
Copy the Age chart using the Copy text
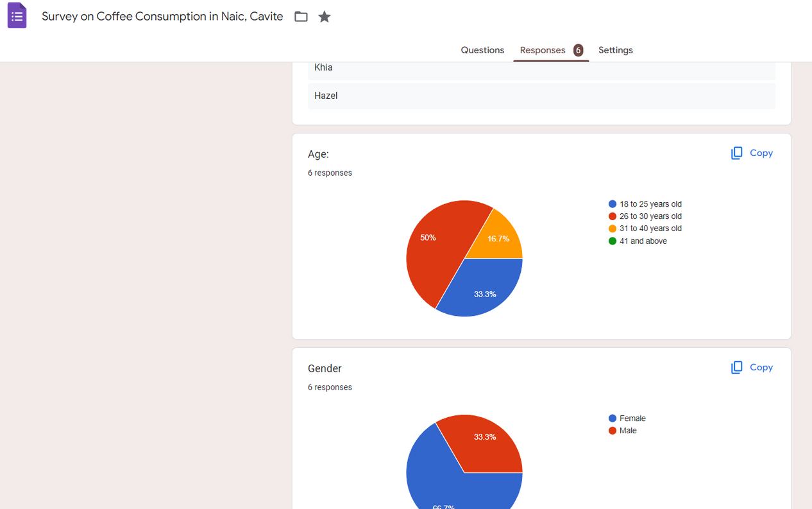tap(761, 153)
